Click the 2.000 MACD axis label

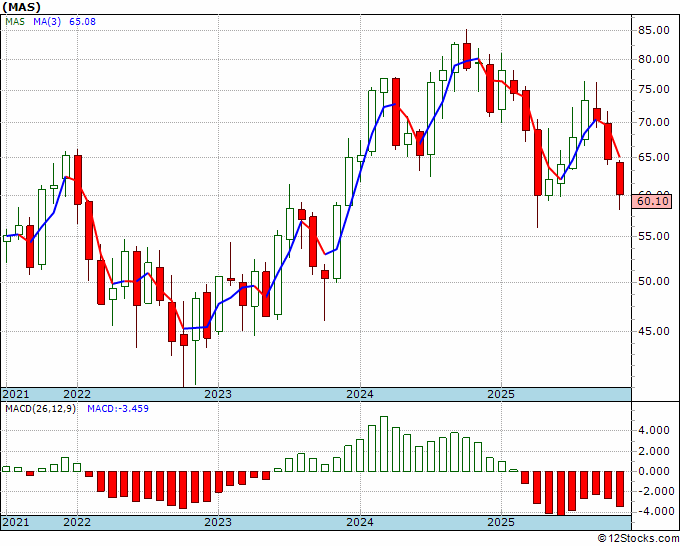[653, 451]
